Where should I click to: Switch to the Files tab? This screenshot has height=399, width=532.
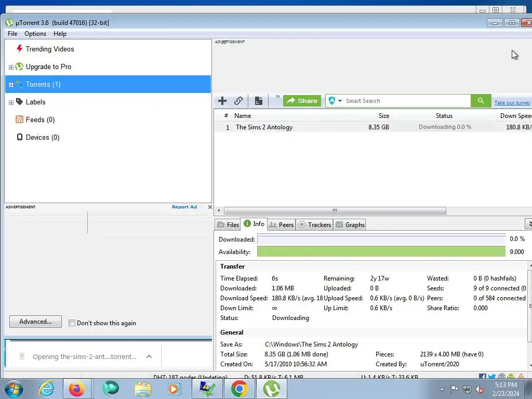coord(228,224)
